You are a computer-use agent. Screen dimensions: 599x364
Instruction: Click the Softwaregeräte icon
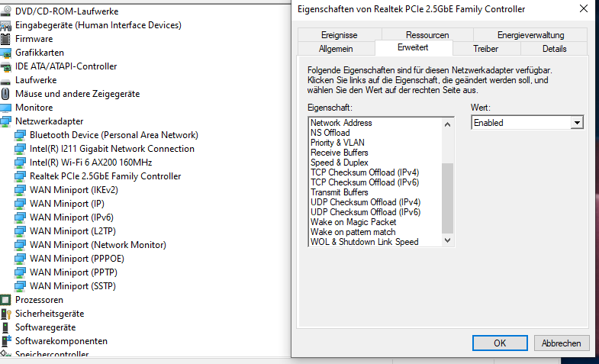5,327
